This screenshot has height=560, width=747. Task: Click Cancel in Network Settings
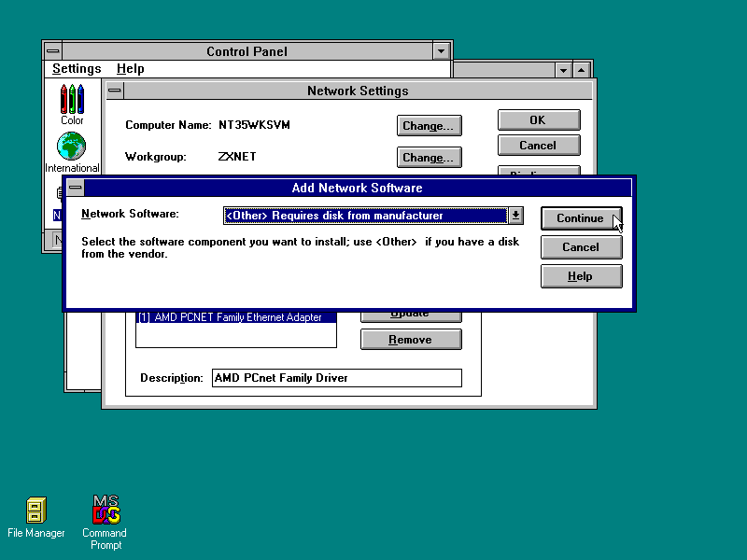coord(539,146)
